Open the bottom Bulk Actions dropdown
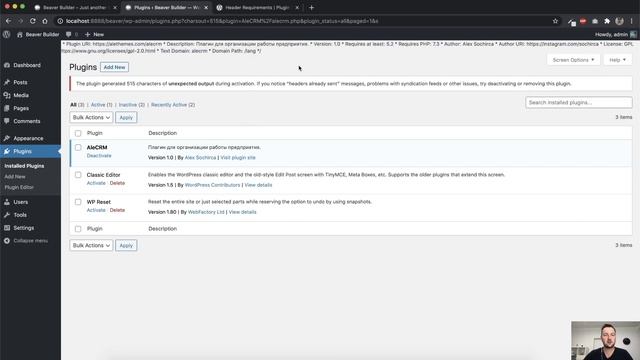The height and width of the screenshot is (360, 640). (91, 246)
